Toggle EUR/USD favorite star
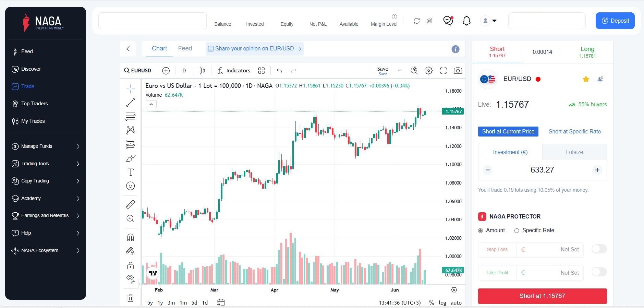 586,79
